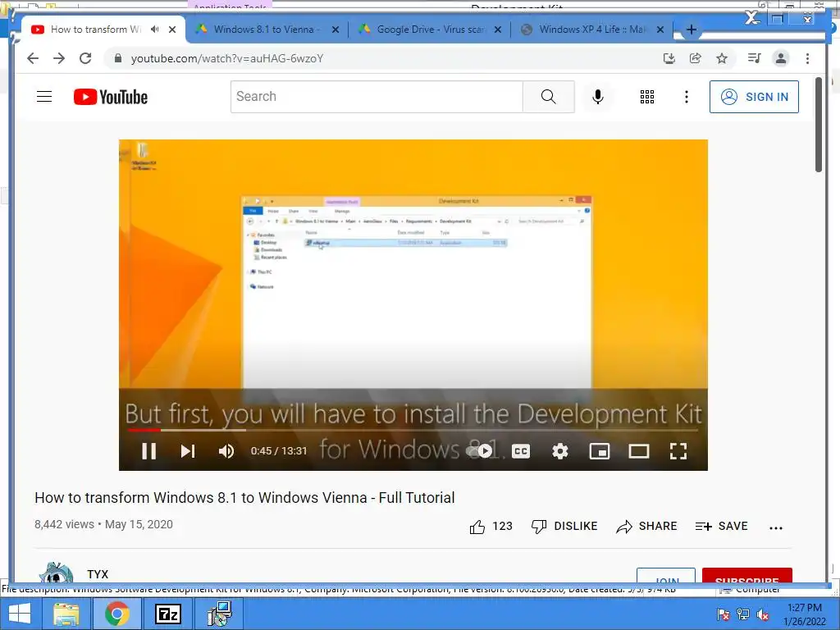
Task: Open the more actions ellipsis below the video
Action: click(x=776, y=527)
